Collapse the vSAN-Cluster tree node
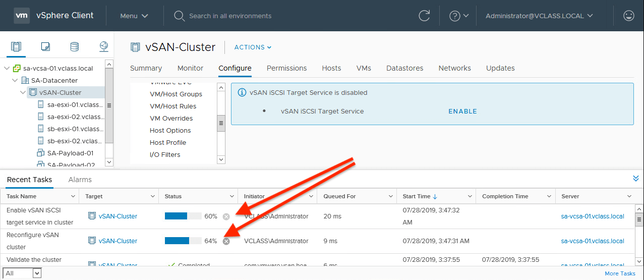 pos(23,92)
